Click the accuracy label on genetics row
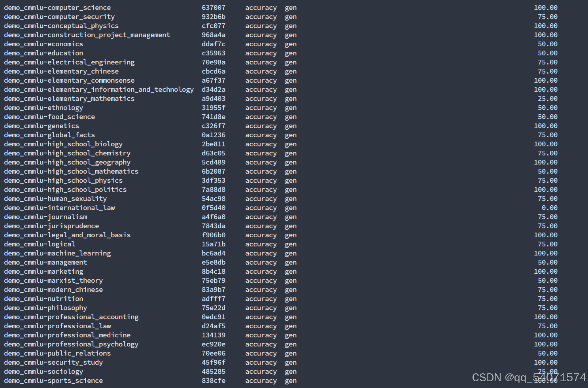Viewport: 588px width, 388px height. 261,126
